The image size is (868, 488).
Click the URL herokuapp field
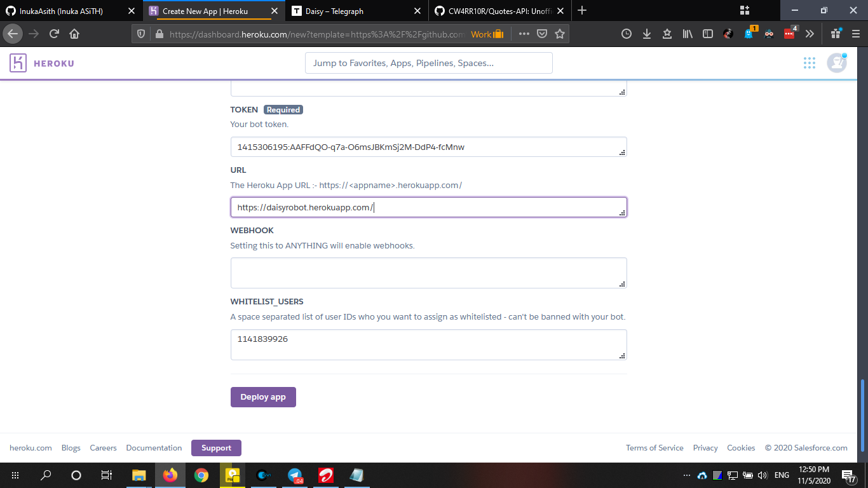click(428, 207)
